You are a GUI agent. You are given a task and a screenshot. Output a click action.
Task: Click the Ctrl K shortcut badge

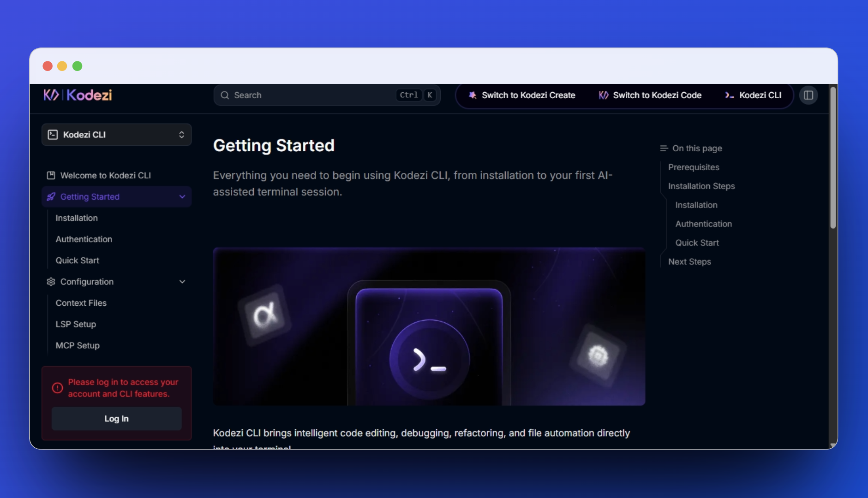pyautogui.click(x=416, y=95)
